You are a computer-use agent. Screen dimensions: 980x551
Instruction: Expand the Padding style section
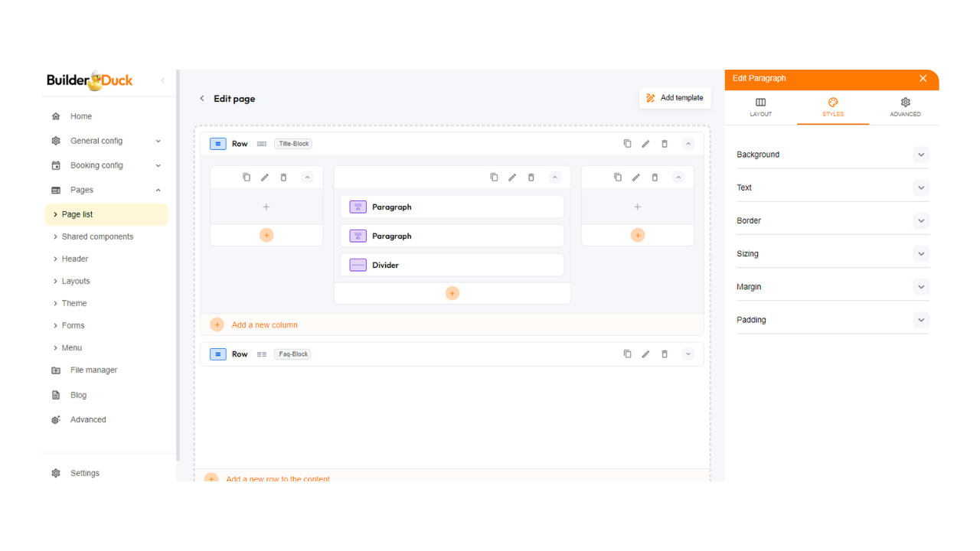921,320
